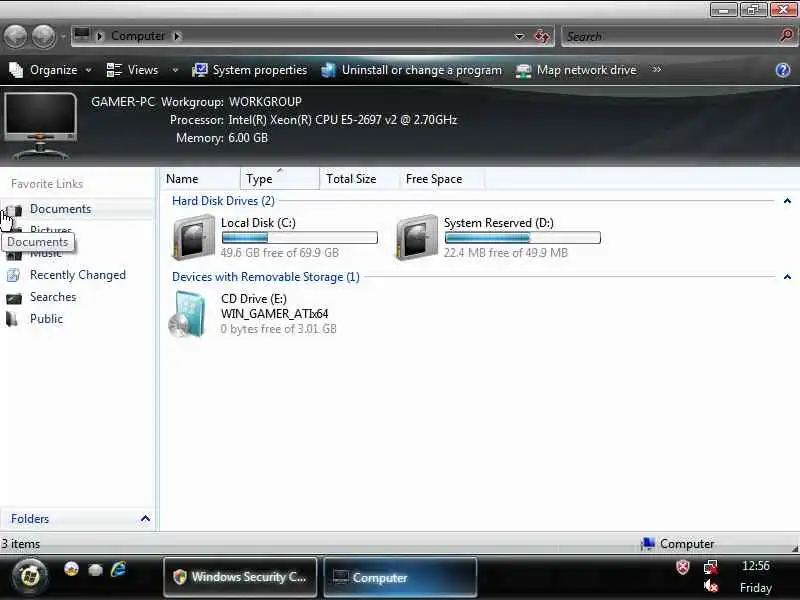
Task: Select Hard Disk Drives (2) group header
Action: coord(223,201)
